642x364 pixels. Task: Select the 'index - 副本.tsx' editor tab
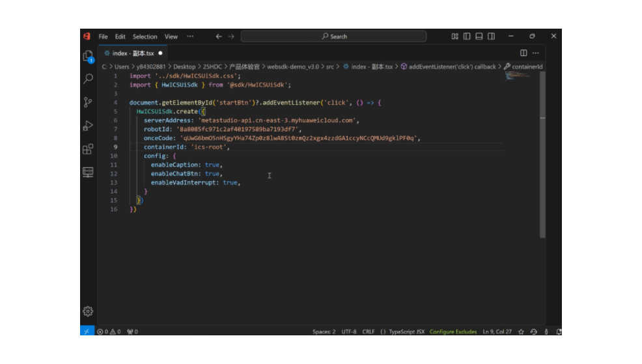(133, 53)
